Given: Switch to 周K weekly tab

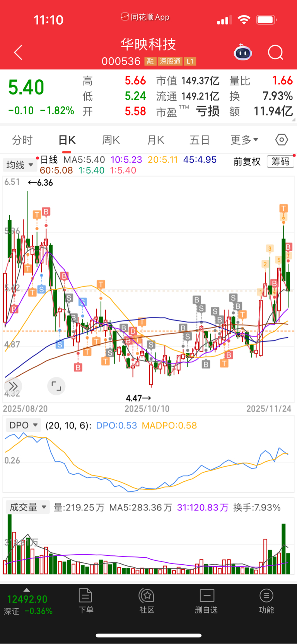Looking at the screenshot, I should point(111,140).
